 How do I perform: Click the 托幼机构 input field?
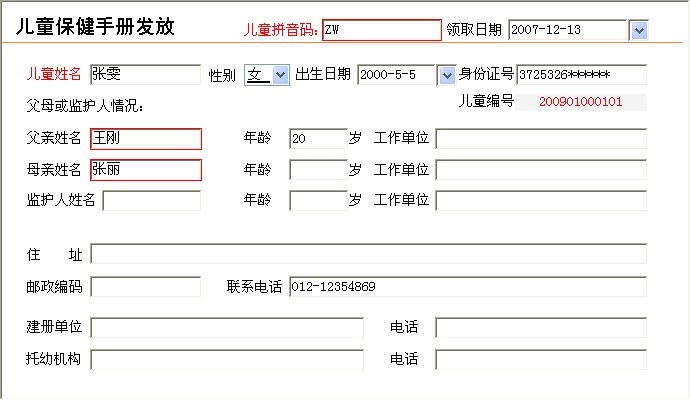227,360
